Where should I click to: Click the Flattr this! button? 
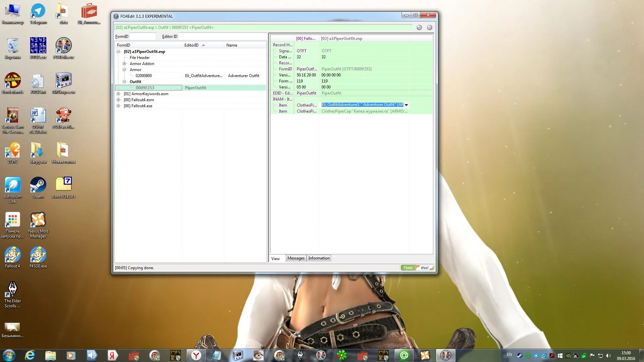[x=417, y=268]
